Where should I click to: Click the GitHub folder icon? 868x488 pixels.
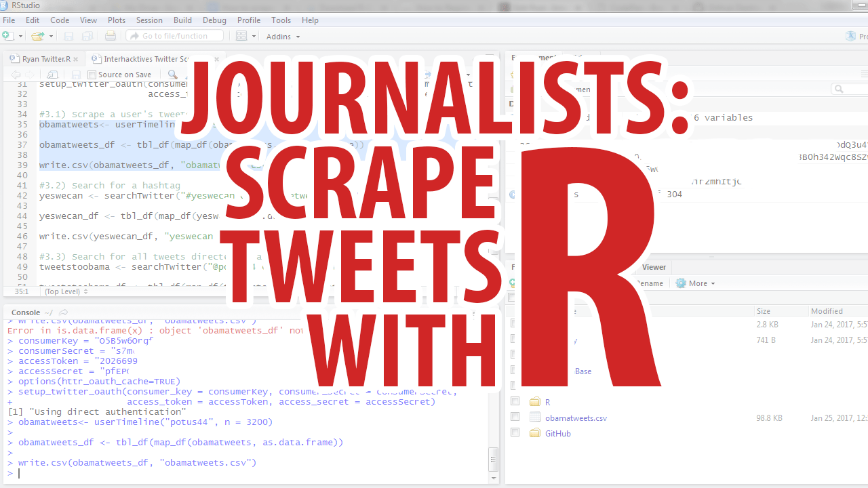534,433
